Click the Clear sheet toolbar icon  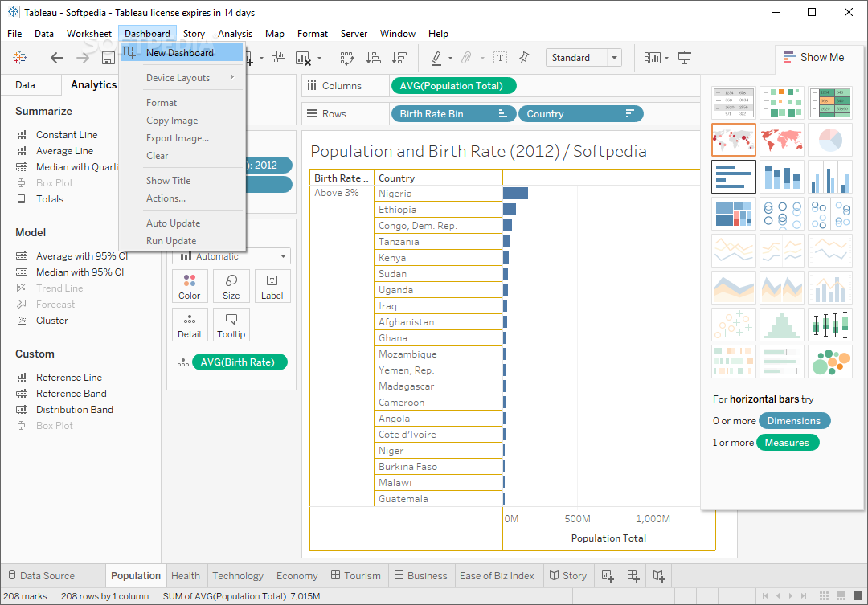tap(303, 58)
